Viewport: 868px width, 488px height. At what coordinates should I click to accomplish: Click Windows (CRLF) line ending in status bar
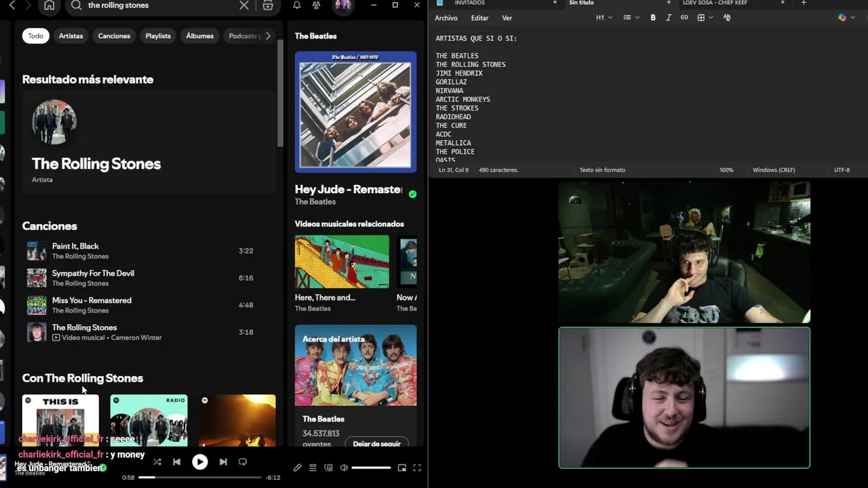click(x=774, y=170)
